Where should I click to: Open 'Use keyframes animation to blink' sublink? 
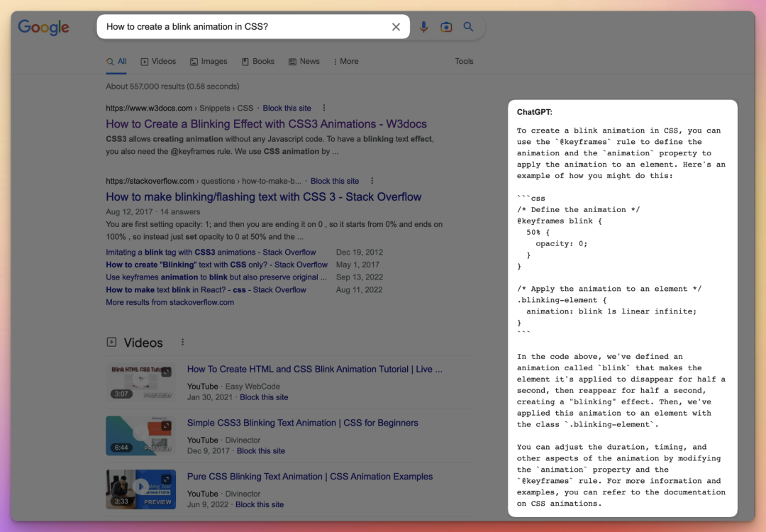(216, 277)
